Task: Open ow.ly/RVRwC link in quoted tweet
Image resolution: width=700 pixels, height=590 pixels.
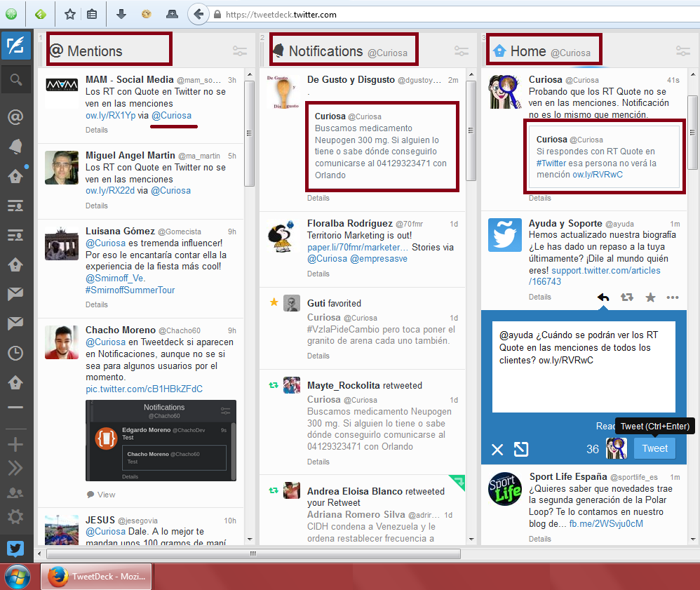Action: click(x=598, y=175)
